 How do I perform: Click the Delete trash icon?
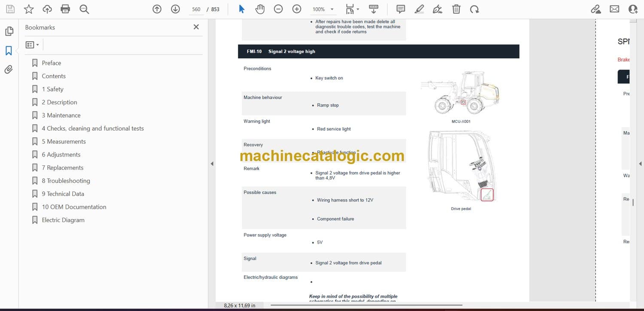[x=456, y=9]
